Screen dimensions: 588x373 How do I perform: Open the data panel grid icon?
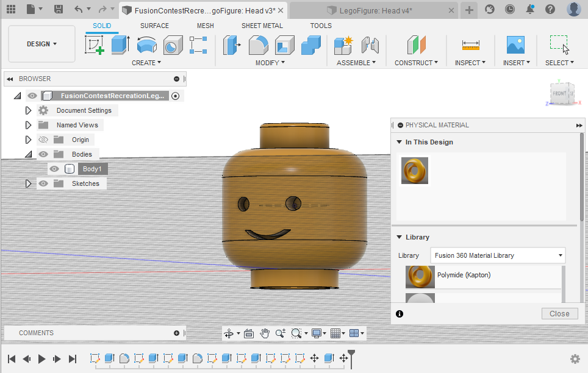(x=11, y=9)
